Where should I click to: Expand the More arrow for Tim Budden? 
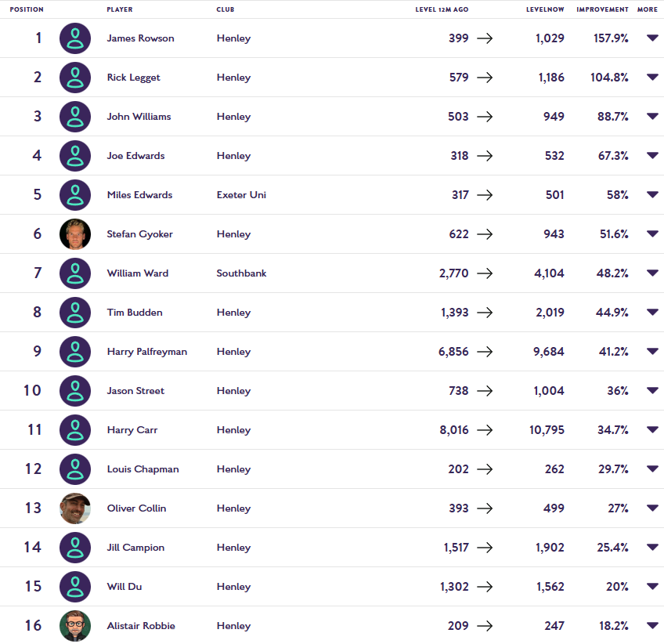652,313
